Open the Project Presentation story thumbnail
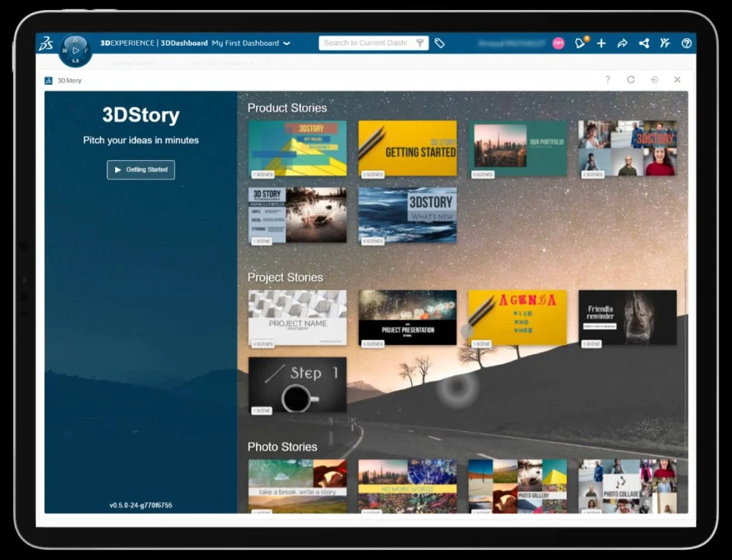The width and height of the screenshot is (732, 560). tap(407, 318)
